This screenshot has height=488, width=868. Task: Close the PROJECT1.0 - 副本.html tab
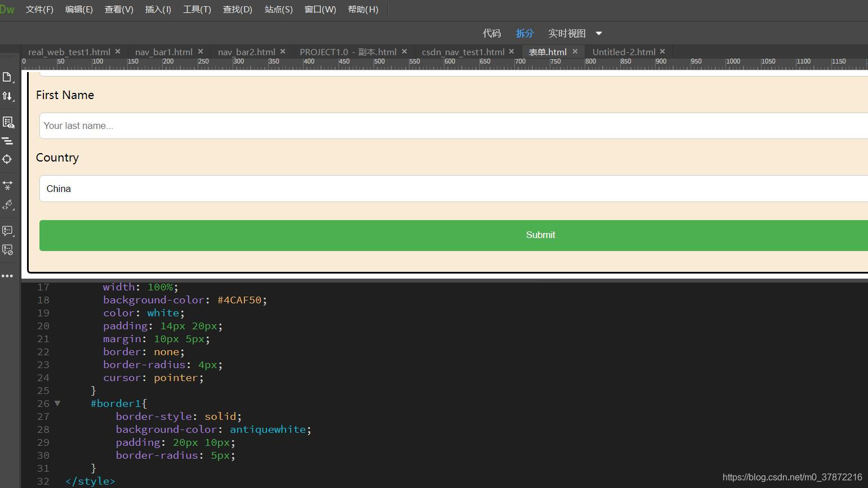(404, 51)
